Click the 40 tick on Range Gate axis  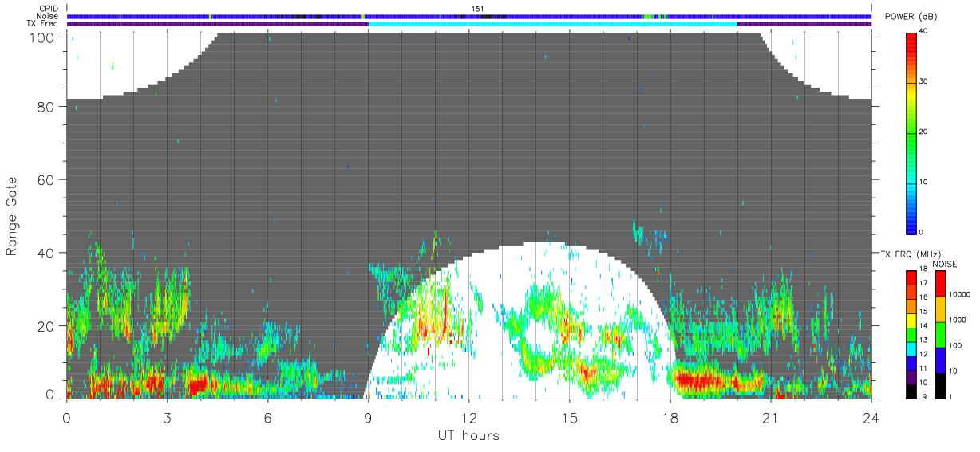coord(47,253)
